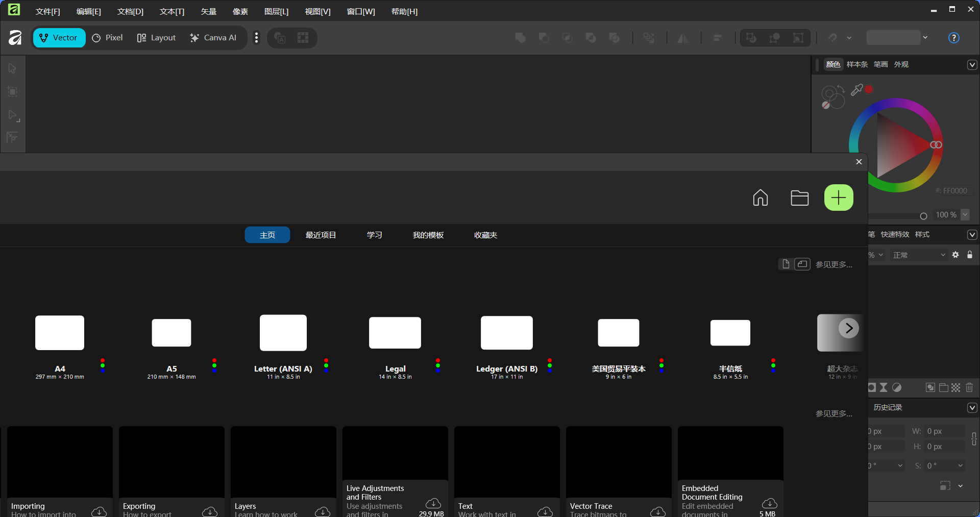This screenshot has height=517, width=980.
Task: Open the opacity 100 % dropdown arrow
Action: tap(965, 215)
